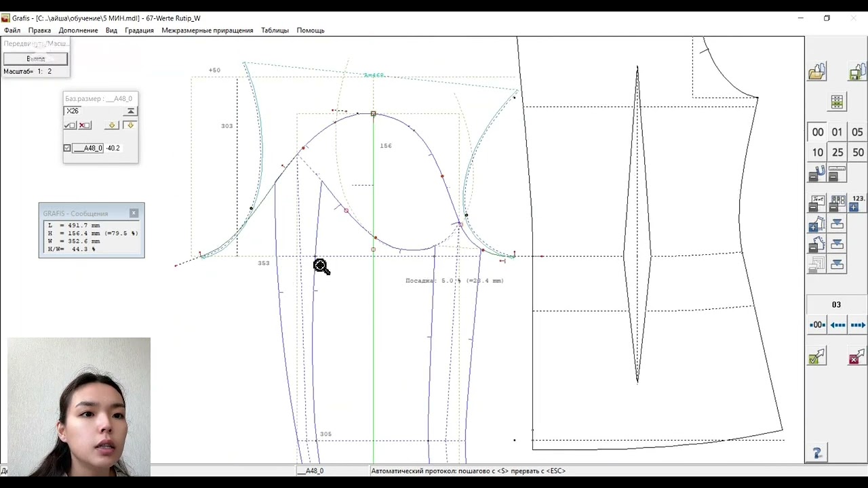Toggle the __A48_0 size checkbox
The image size is (868, 488).
[67, 148]
